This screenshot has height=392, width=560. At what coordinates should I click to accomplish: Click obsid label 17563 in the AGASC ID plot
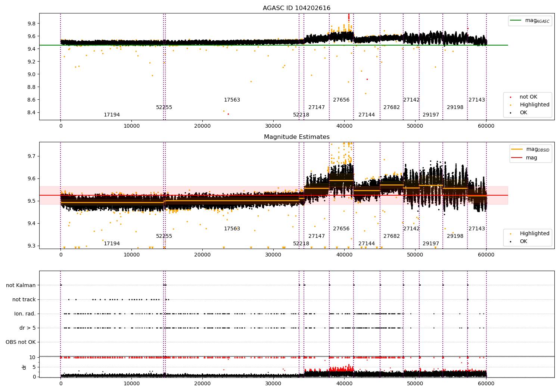click(232, 100)
